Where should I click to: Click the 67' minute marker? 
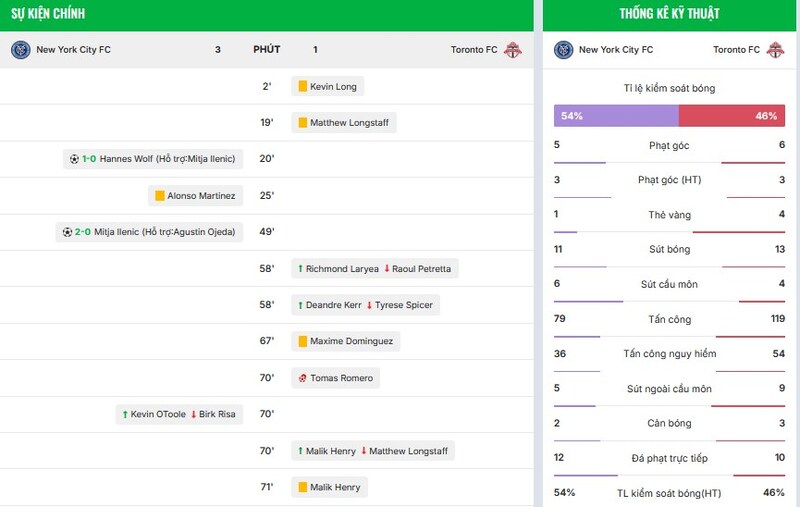coord(267,341)
